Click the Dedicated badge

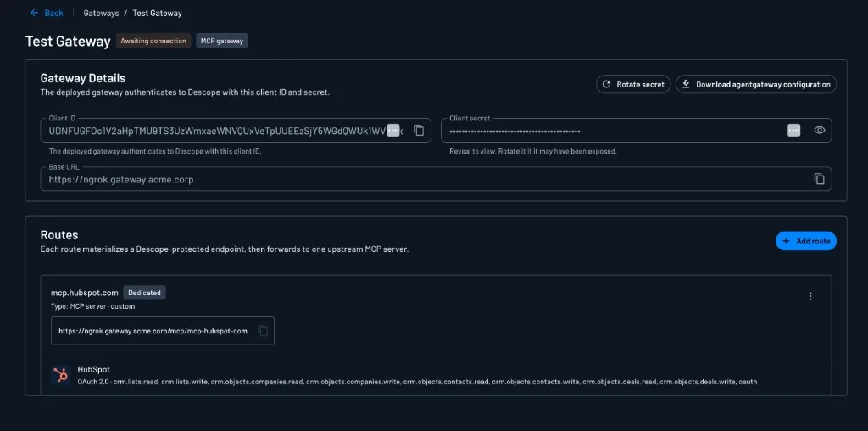coord(144,293)
